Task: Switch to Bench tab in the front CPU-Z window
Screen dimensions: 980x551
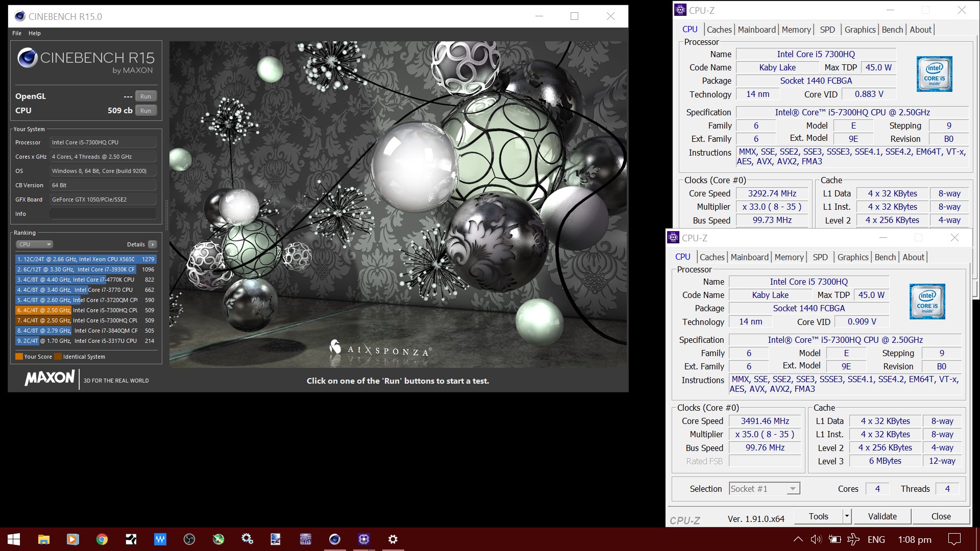Action: [x=885, y=257]
